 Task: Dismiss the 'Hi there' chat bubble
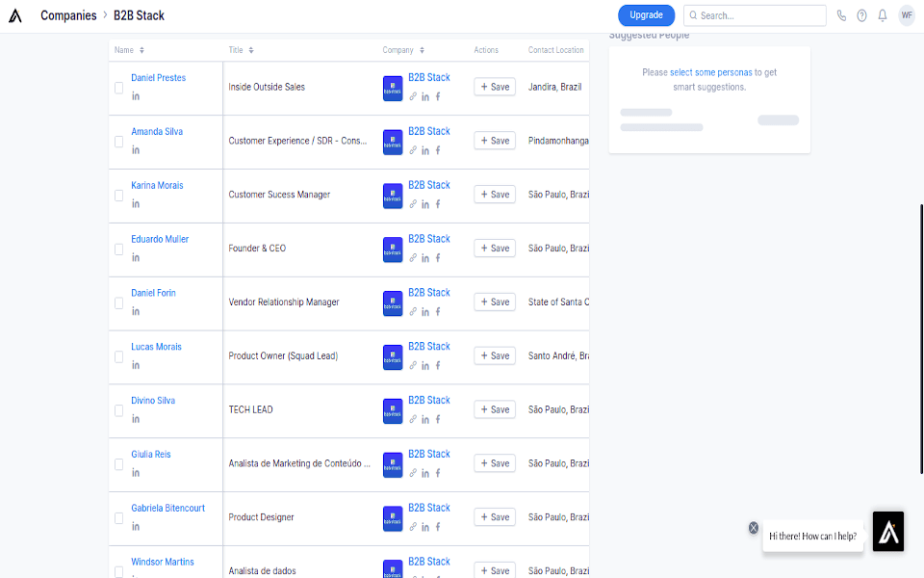pyautogui.click(x=754, y=528)
